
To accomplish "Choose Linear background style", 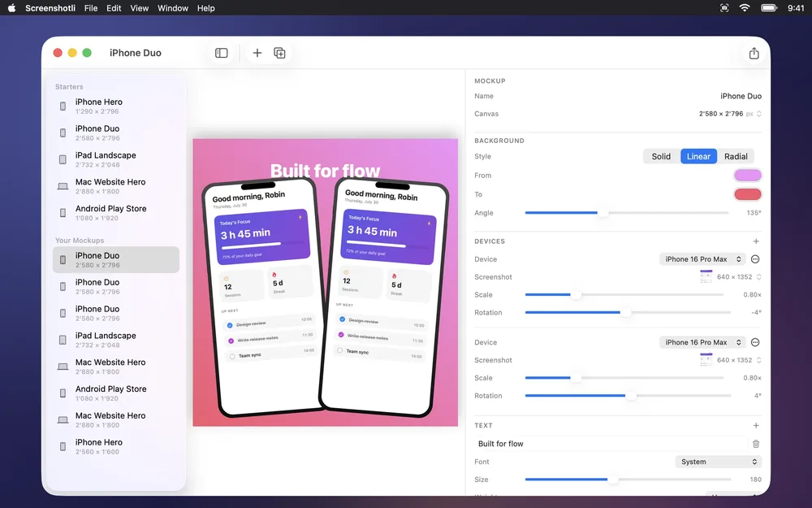I will coord(698,157).
